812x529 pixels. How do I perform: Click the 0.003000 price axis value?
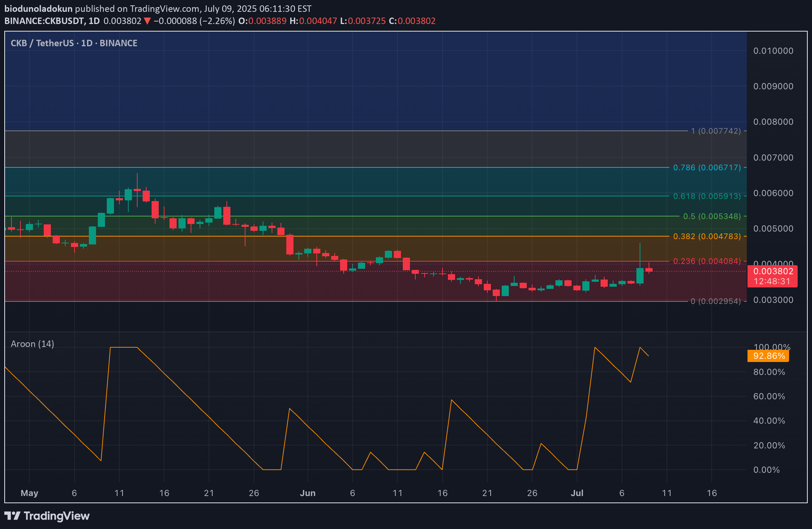pyautogui.click(x=773, y=300)
